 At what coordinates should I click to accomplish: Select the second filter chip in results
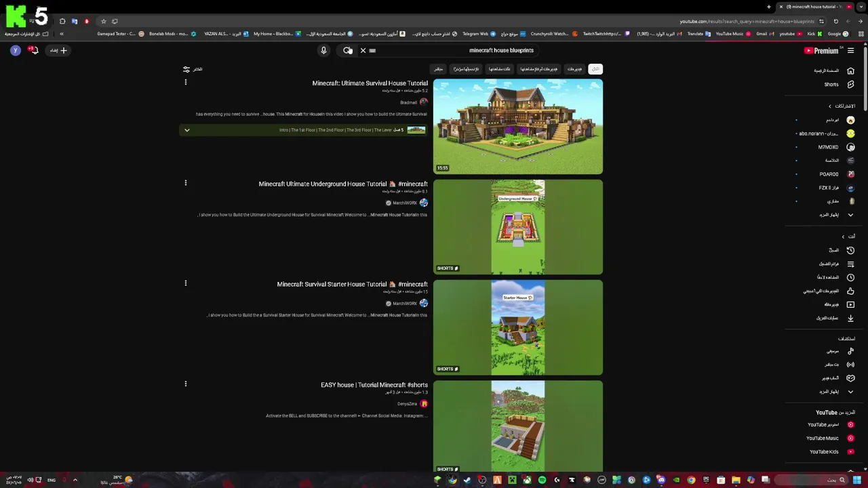(574, 69)
